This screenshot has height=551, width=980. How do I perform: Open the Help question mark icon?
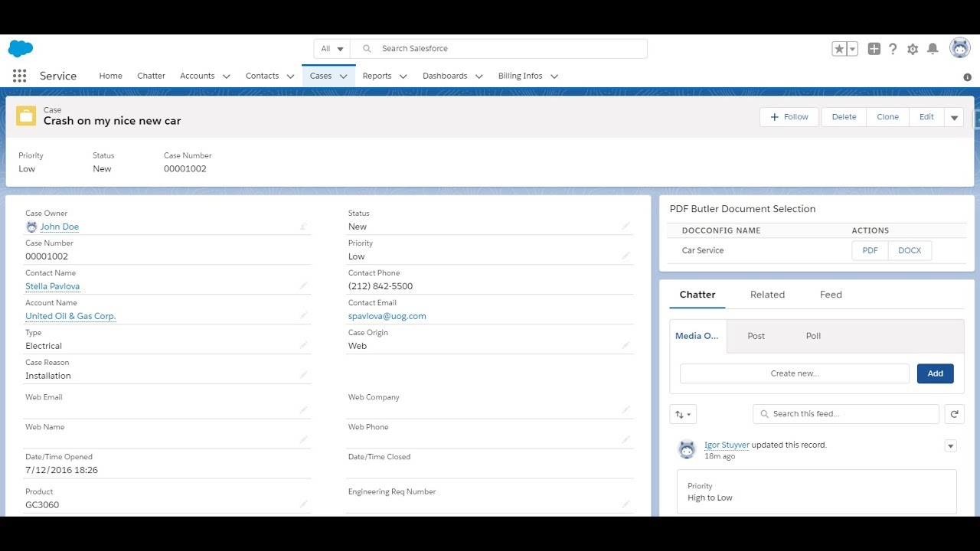(893, 49)
